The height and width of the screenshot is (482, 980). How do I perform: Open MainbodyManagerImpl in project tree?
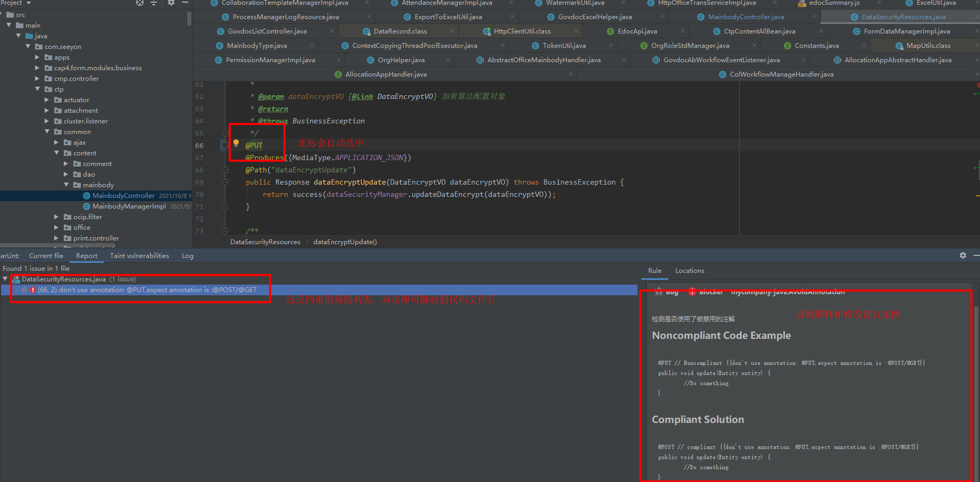(x=129, y=206)
